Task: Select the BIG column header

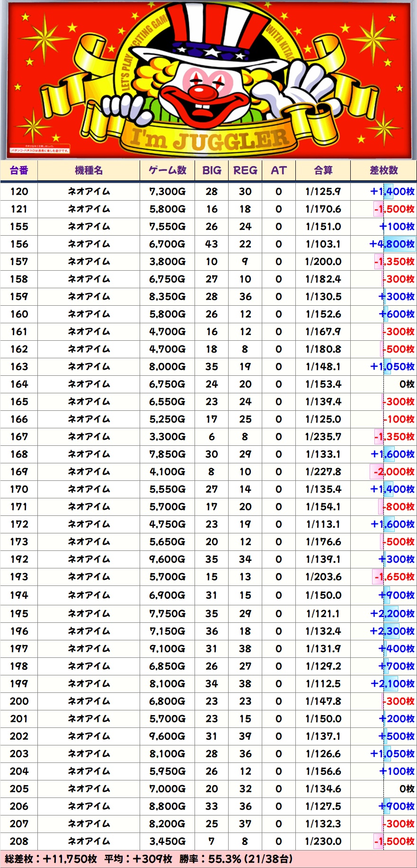Action: click(212, 170)
